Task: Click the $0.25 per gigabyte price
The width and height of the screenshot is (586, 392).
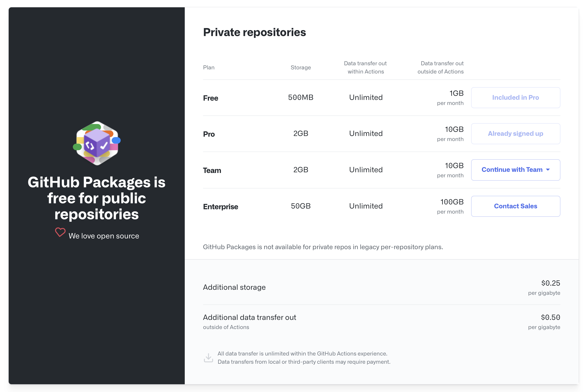Action: 544,287
